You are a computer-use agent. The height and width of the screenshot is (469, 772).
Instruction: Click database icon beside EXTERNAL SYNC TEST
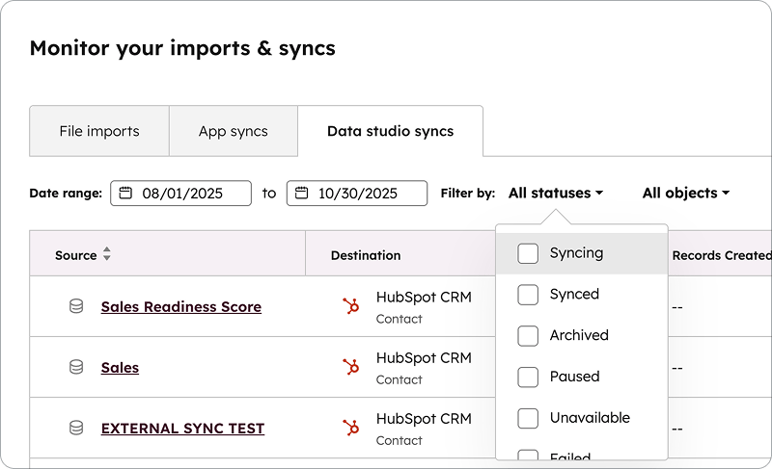pos(76,428)
